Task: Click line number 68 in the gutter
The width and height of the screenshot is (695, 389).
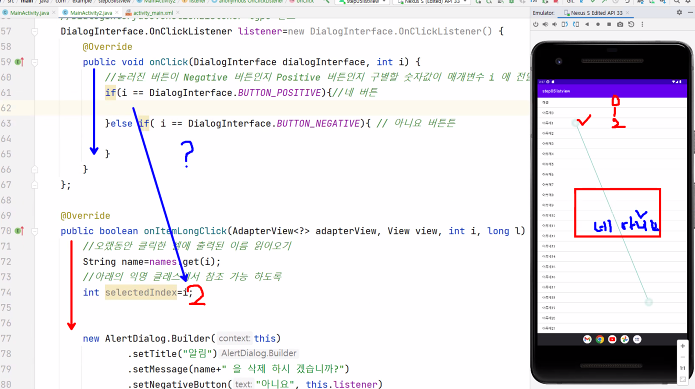Action: click(6, 200)
